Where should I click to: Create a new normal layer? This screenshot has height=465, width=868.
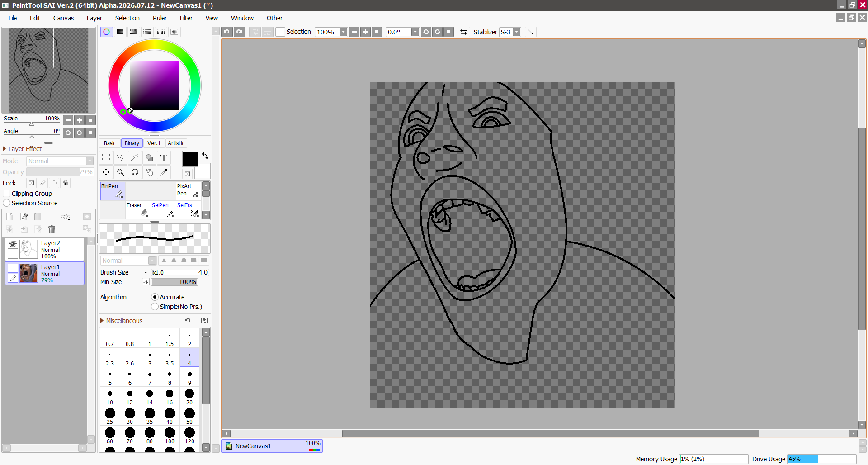click(10, 217)
